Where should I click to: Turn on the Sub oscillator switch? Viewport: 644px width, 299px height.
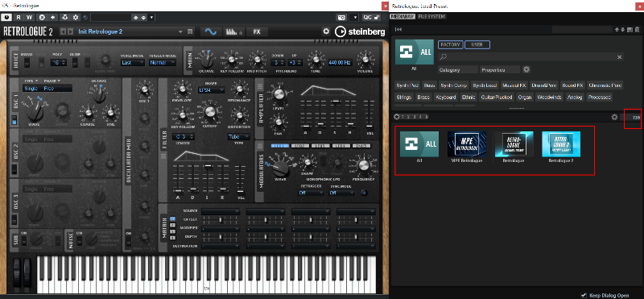24,242
